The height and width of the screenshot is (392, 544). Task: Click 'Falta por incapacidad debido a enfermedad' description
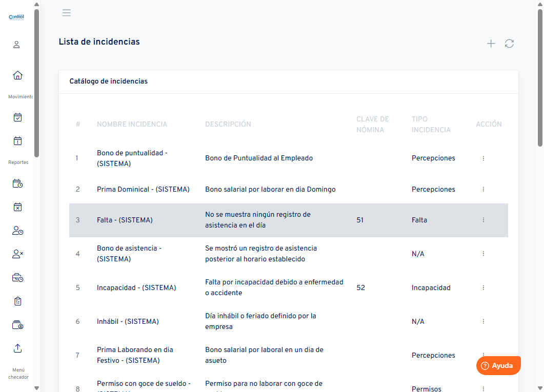274,287
